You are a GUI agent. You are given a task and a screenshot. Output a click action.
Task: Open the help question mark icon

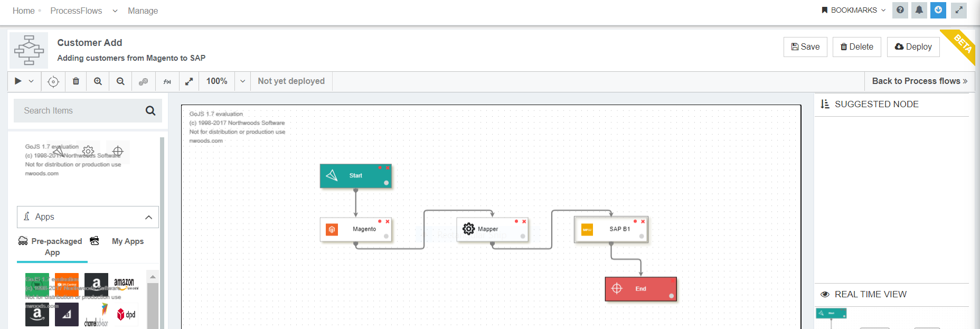(x=900, y=10)
